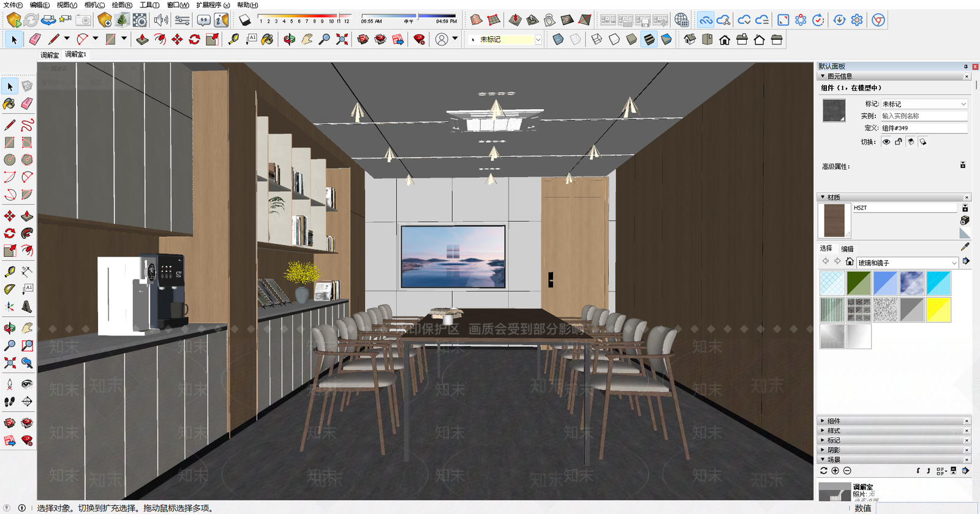
Task: Select the Walk footprints tool in the left toolbar
Action: (10, 402)
